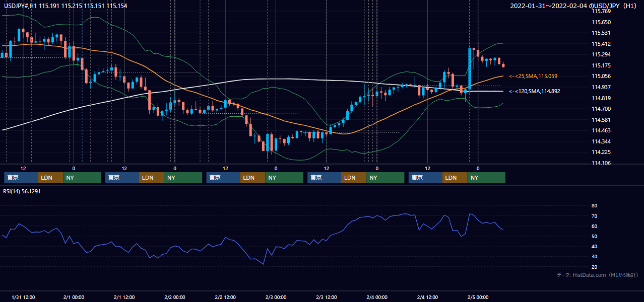Select the 東京 session block for 2/4

[x=426, y=178]
